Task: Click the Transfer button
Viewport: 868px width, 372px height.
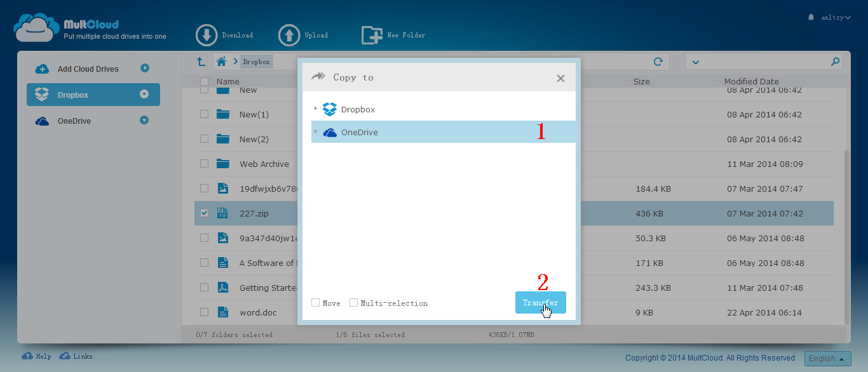Action: pyautogui.click(x=540, y=303)
